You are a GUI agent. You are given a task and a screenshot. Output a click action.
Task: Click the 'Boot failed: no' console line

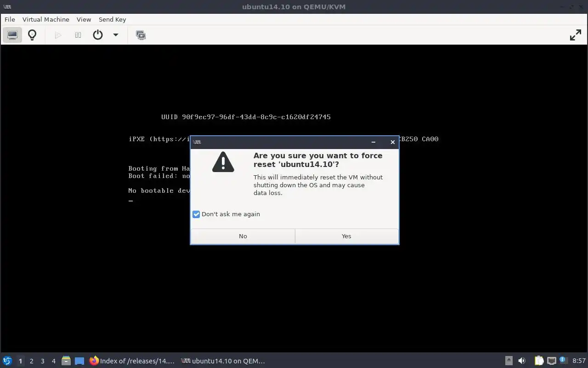click(x=159, y=176)
